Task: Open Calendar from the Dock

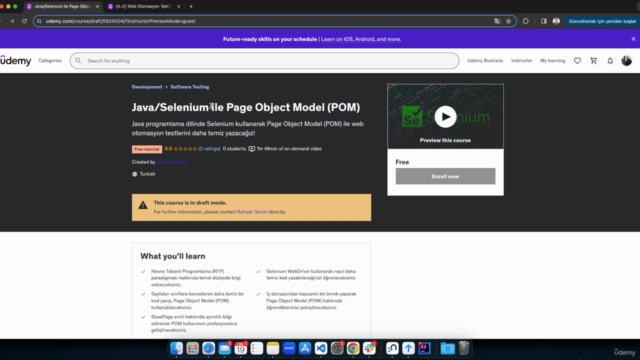Action: 240,348
